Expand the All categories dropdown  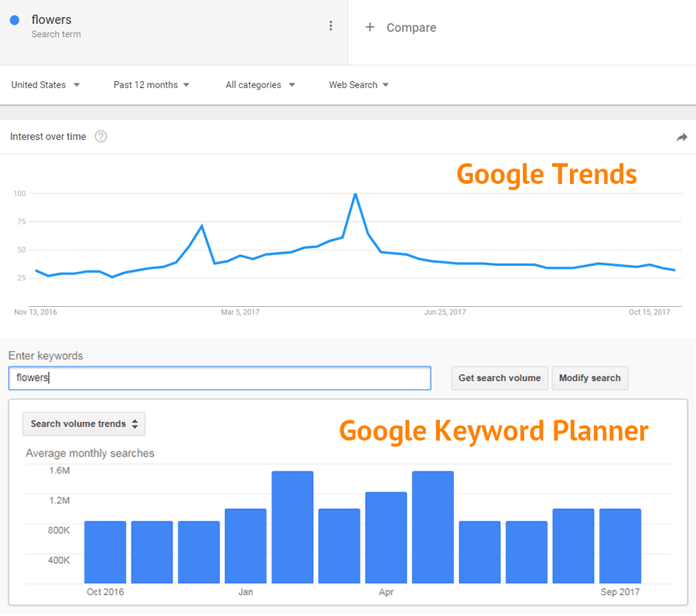click(x=260, y=85)
